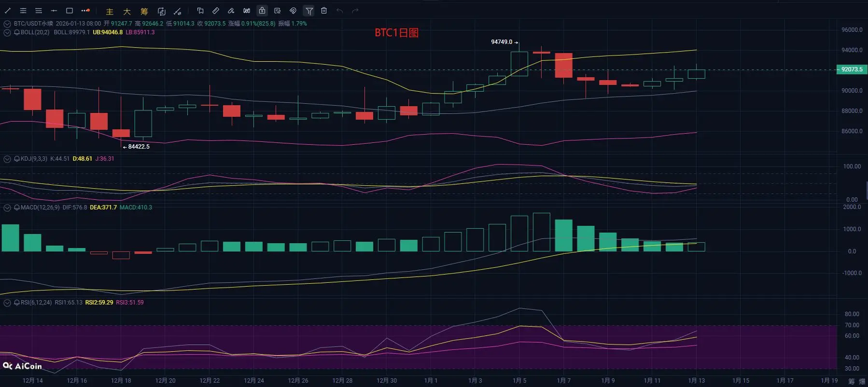The width and height of the screenshot is (868, 387).
Task: Select the eraser tool
Action: [231, 11]
